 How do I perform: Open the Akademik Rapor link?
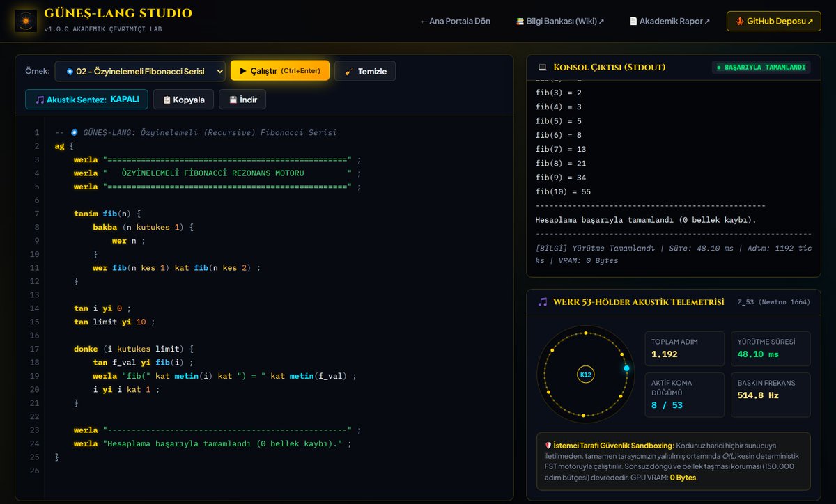click(669, 22)
